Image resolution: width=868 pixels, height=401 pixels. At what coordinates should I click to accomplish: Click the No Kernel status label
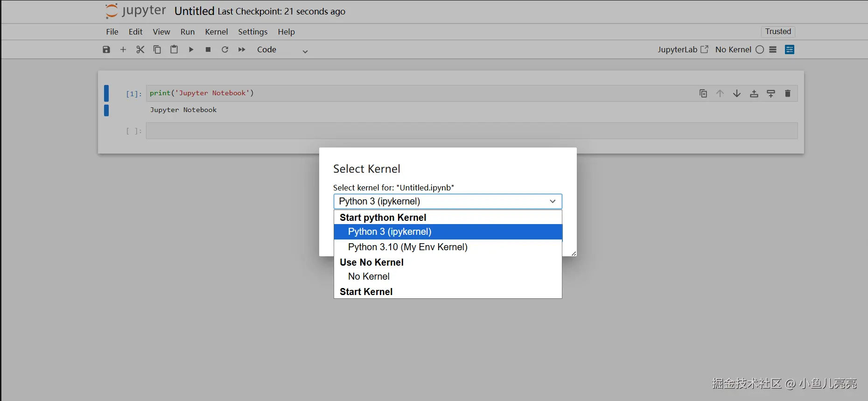[733, 49]
